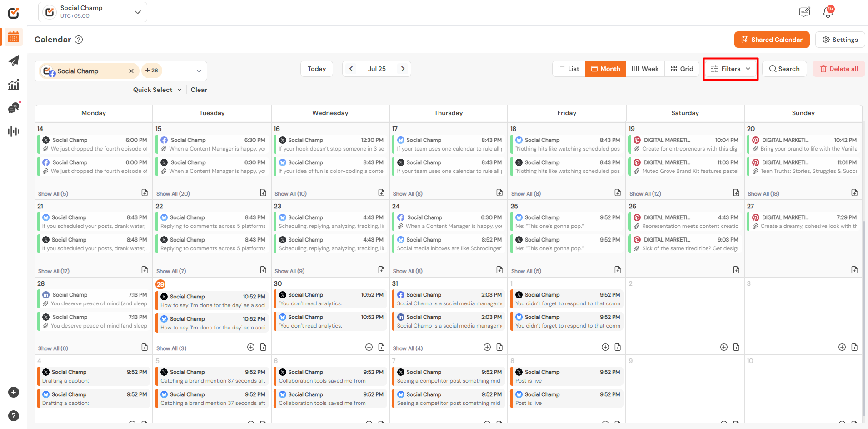This screenshot has height=429, width=868.
Task: Click the add-note icon on day 25
Action: (618, 270)
